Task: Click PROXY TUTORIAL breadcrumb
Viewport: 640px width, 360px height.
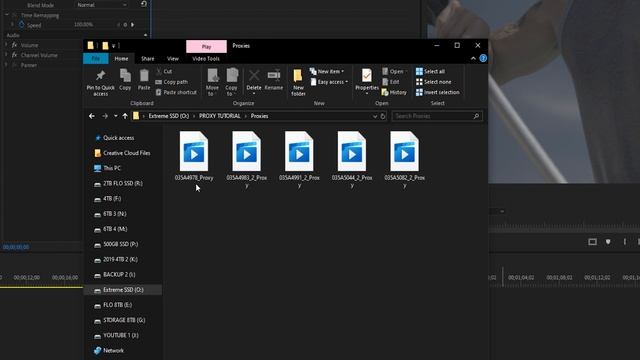Action: (x=220, y=116)
